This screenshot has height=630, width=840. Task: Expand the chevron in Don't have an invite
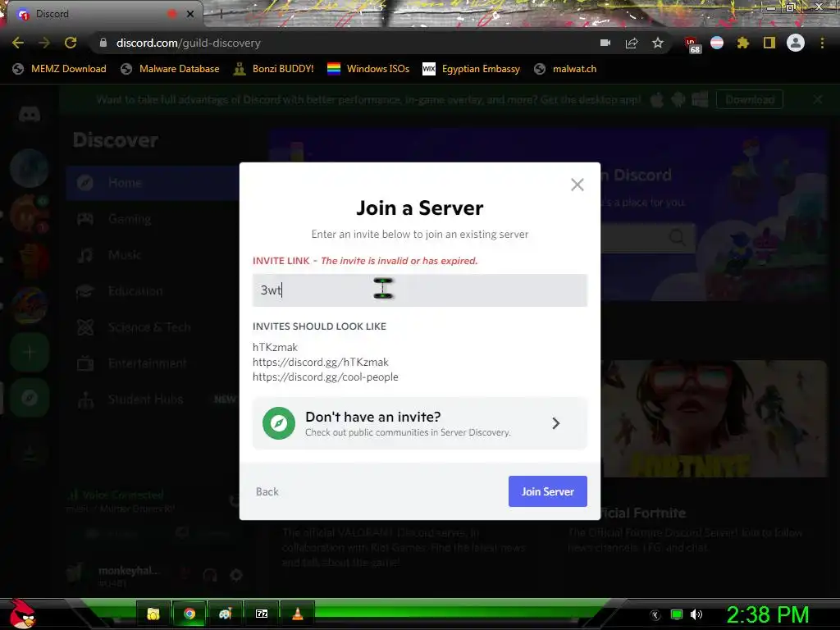[x=556, y=423]
